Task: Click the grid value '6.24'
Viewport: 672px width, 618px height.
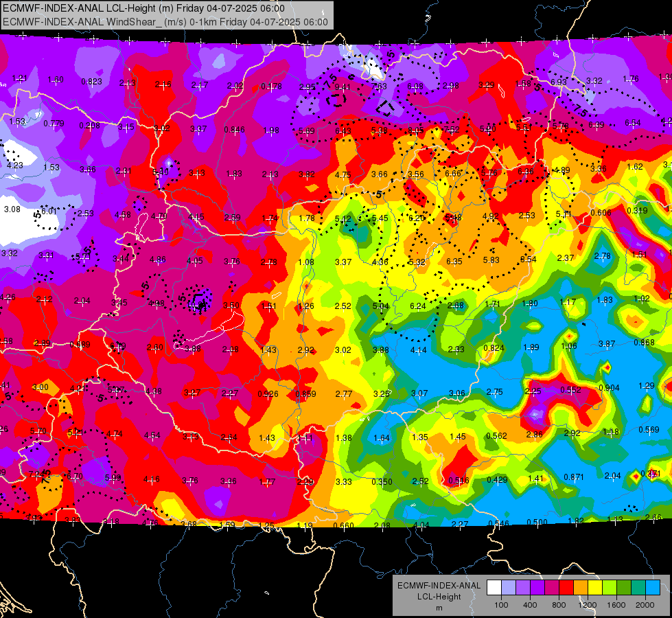Action: [418, 306]
